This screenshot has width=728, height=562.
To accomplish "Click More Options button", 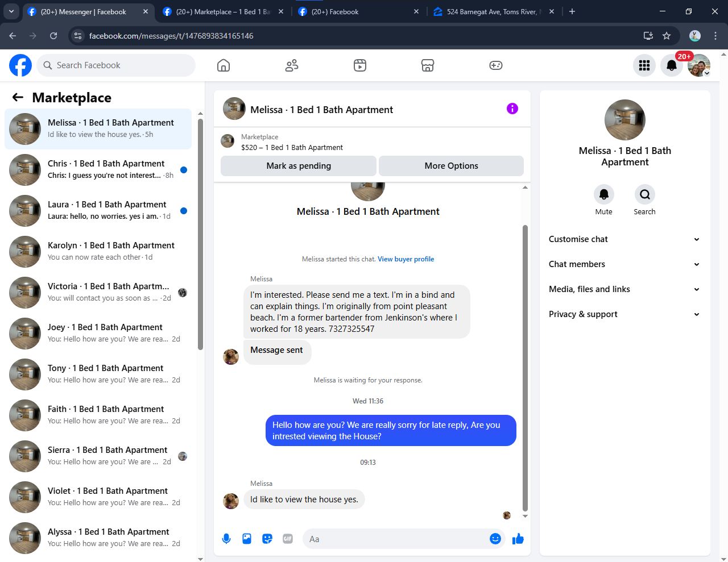I will 451,166.
